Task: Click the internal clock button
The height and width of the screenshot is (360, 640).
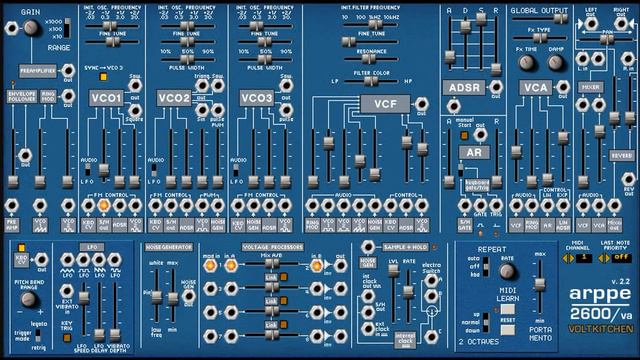Action: (405, 340)
